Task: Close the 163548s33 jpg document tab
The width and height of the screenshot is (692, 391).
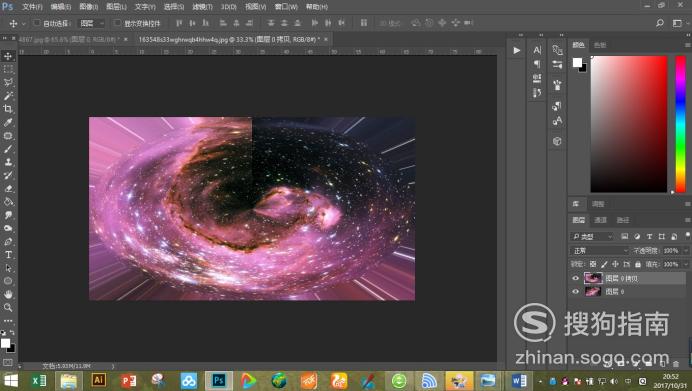Action: (x=326, y=40)
